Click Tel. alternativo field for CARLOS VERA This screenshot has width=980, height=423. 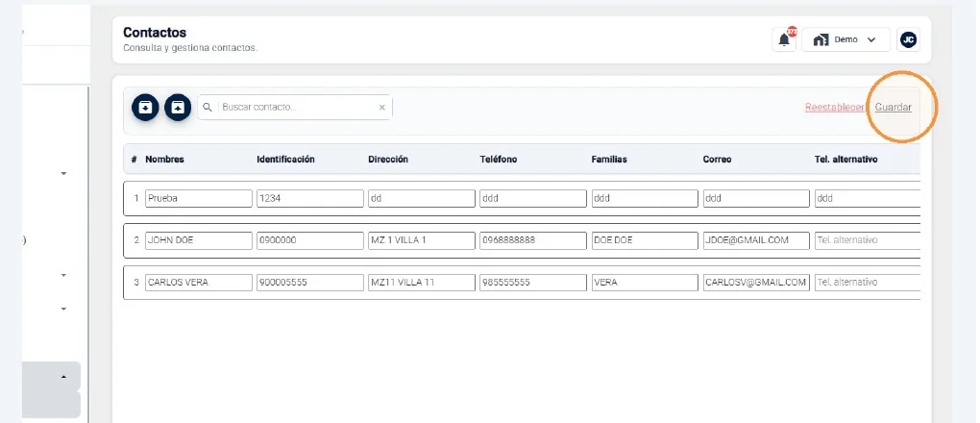pos(868,283)
